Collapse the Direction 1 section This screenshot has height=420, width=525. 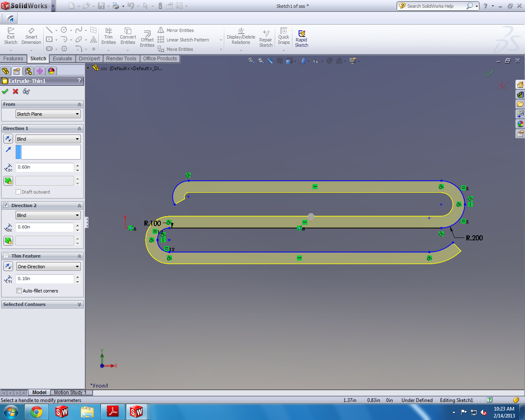click(x=80, y=128)
